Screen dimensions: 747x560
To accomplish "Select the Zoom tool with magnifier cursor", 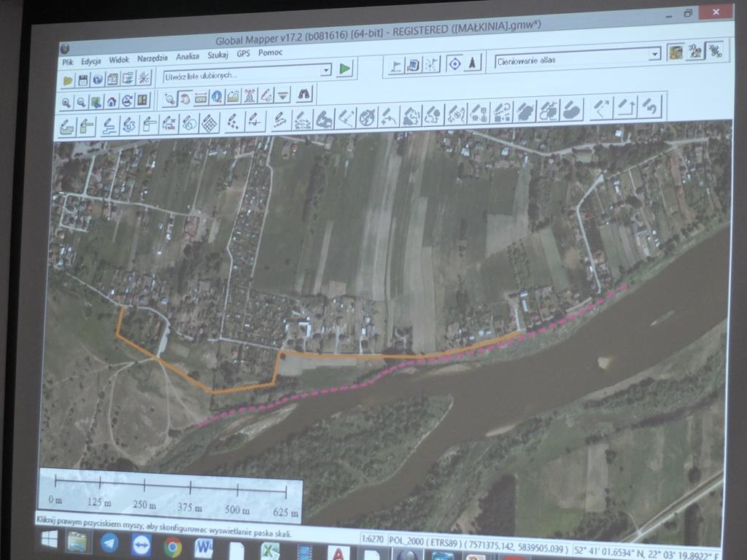I will [x=169, y=99].
